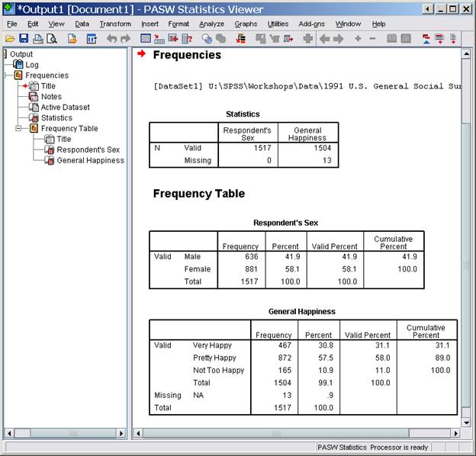
Task: Click the Open file folder icon
Action: coord(10,38)
